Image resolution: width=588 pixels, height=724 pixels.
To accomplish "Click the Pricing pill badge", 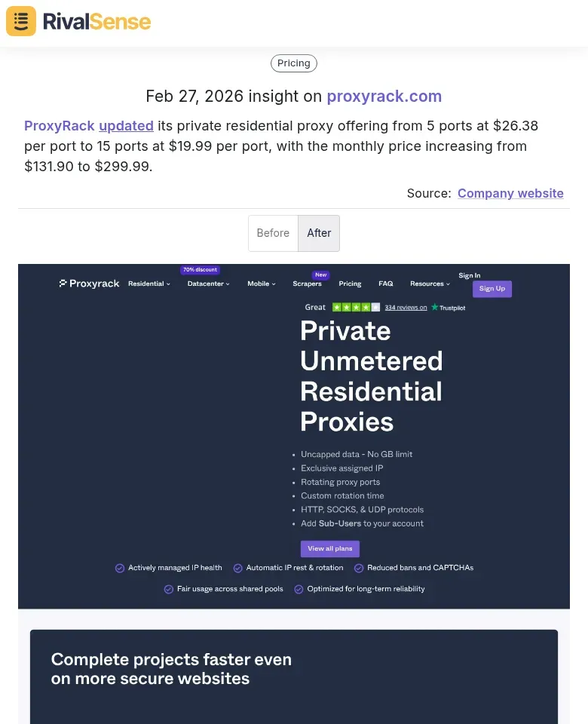I will click(x=293, y=63).
